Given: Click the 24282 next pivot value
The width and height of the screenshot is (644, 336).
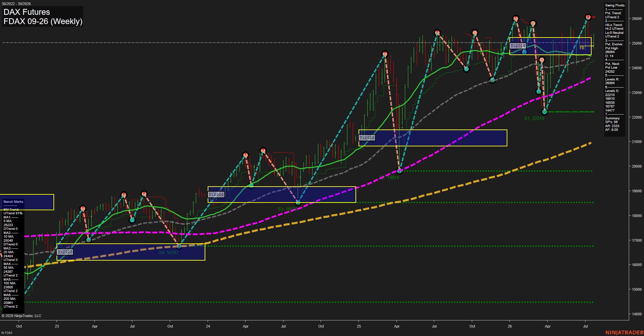Looking at the screenshot, I should coord(610,72).
